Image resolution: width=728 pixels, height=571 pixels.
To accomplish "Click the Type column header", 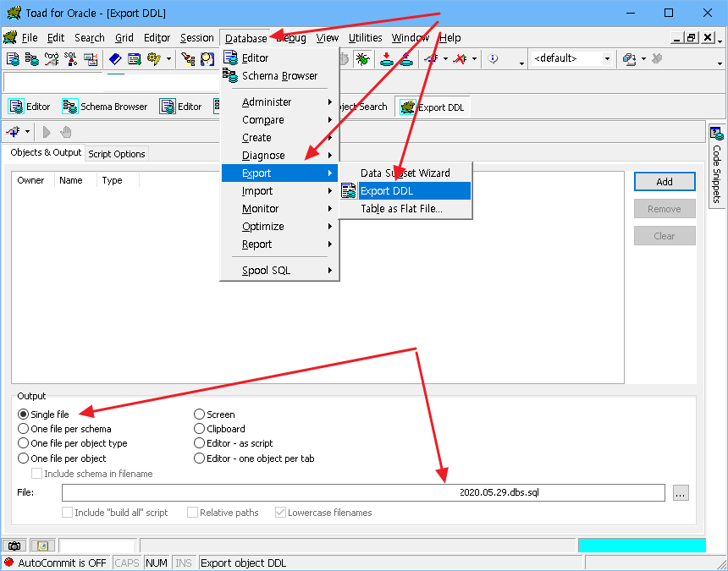I will pyautogui.click(x=118, y=180).
